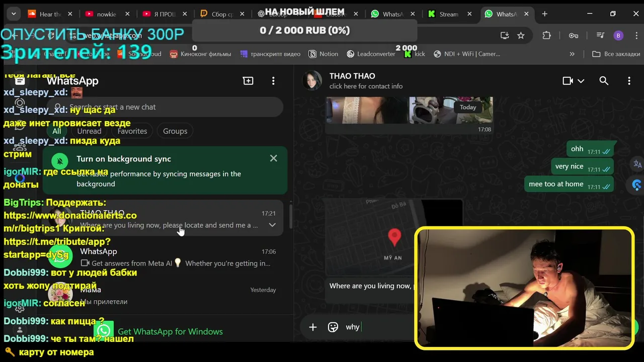Viewport: 644px width, 362px height.
Task: Click the blue extension icon under translate
Action: tap(637, 185)
